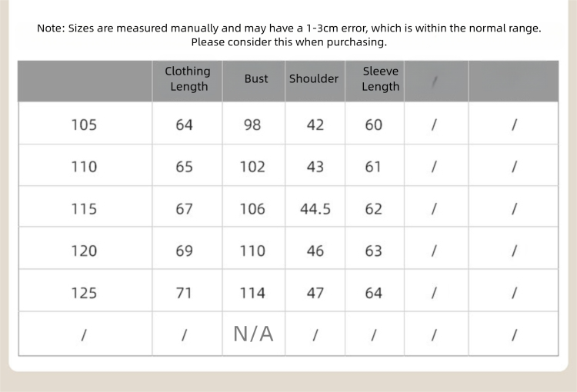
Task: Click bust value 114
Action: click(252, 293)
